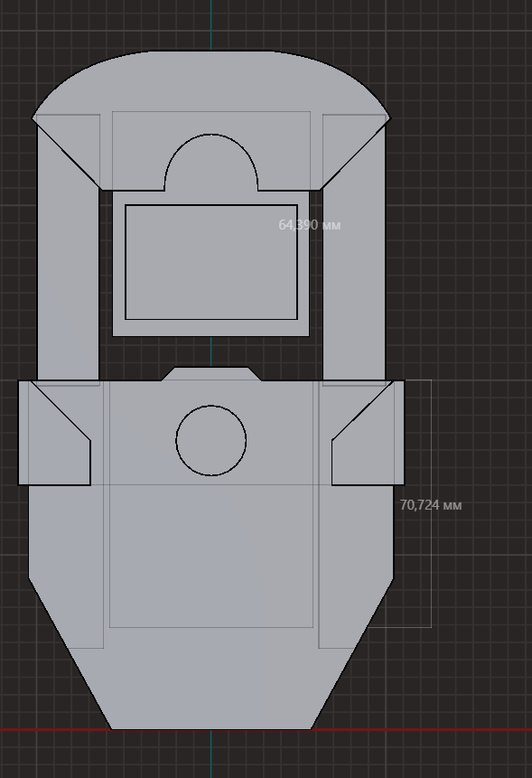Select the right slanted edge of the bottom taper
Viewport: 532px width, 778px height.
pos(352,653)
